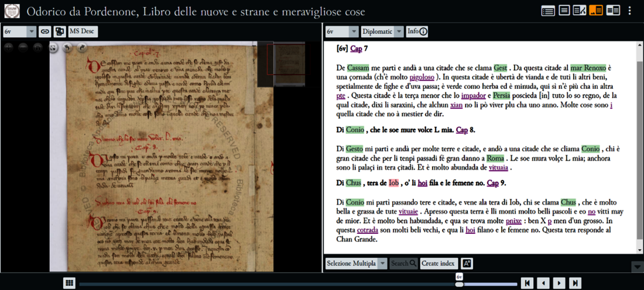Go to the last page
Screen dimensions: 644x290
575,283
